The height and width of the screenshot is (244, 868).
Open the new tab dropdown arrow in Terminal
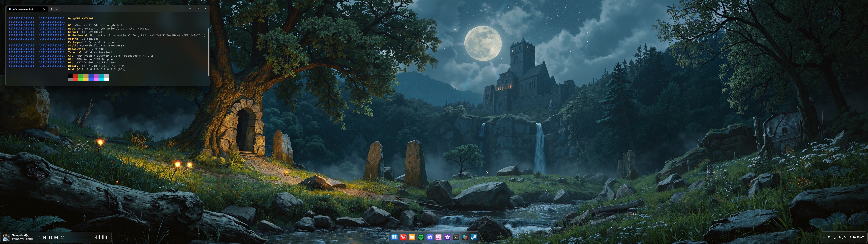coord(57,9)
